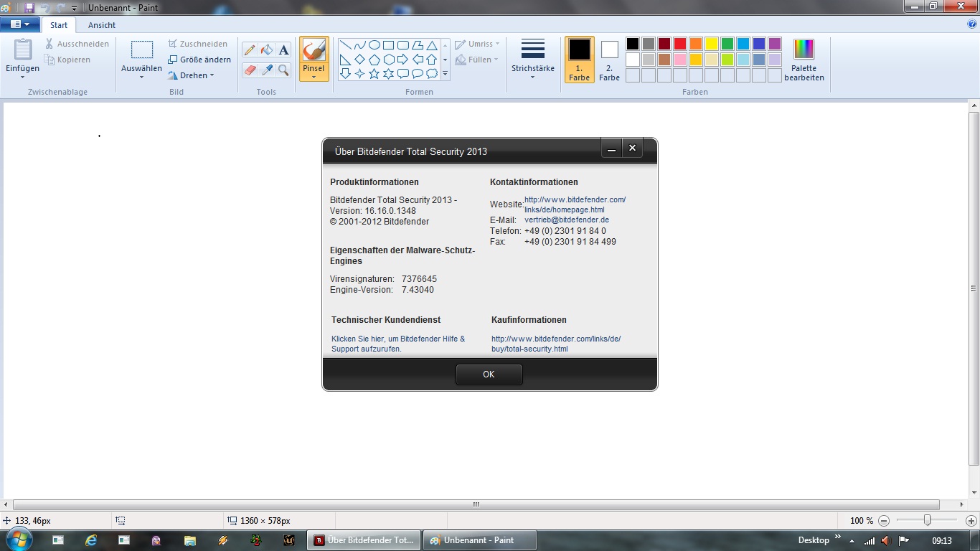Choose the six-point star shape
Image resolution: width=980 pixels, height=551 pixels.
[388, 73]
